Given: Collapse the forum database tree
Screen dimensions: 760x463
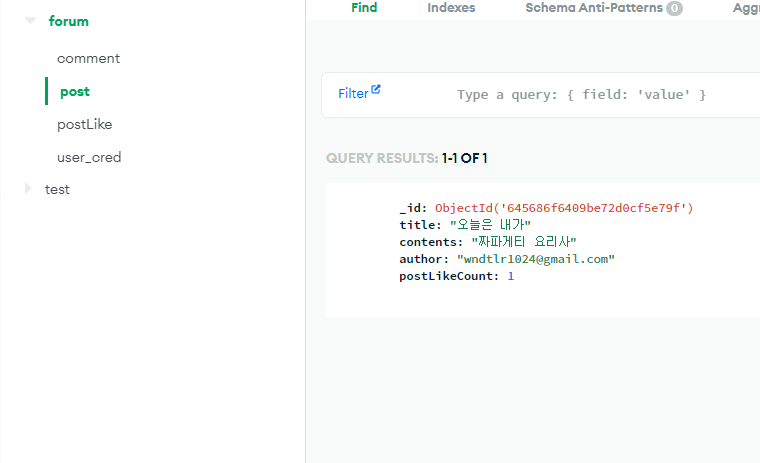Looking at the screenshot, I should coord(31,21).
